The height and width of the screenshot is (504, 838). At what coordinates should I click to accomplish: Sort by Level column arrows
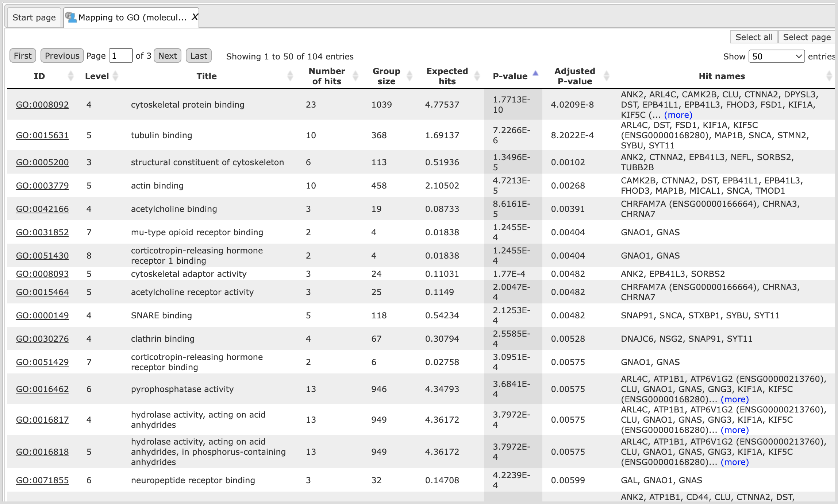(x=116, y=76)
